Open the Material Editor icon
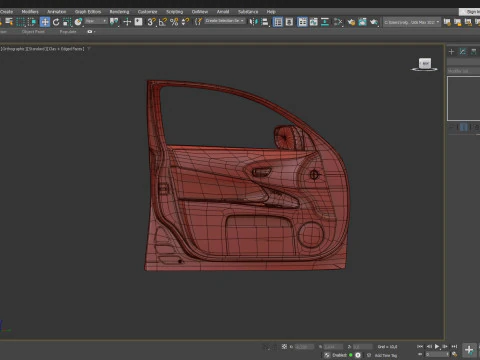 click(x=338, y=22)
